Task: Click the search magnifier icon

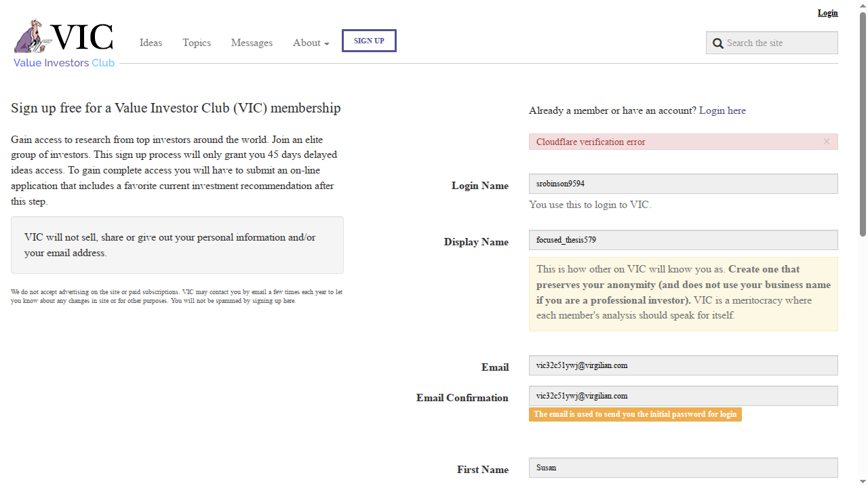Action: (718, 43)
